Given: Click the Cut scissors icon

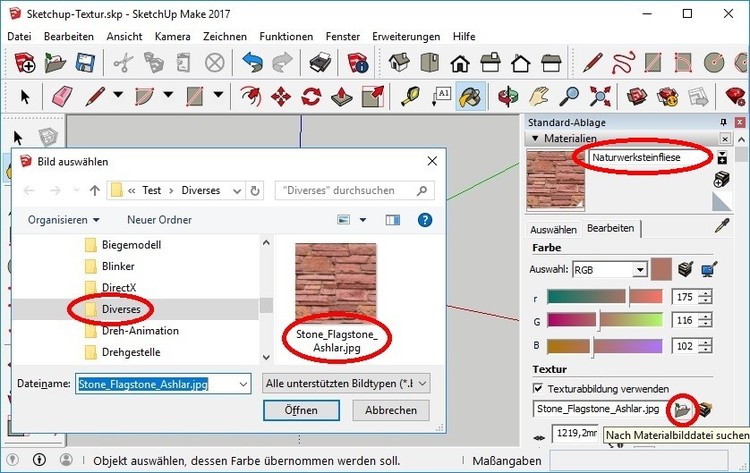Looking at the screenshot, I should click(123, 63).
